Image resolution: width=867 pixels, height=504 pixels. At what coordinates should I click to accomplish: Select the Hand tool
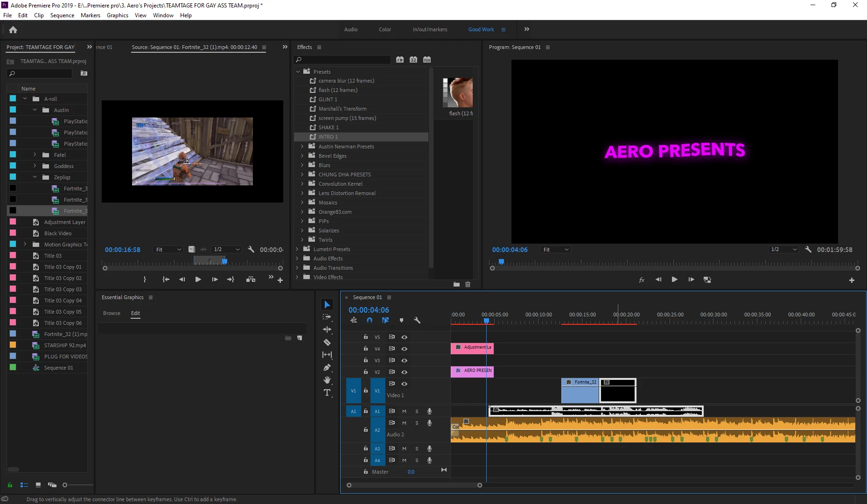327,380
